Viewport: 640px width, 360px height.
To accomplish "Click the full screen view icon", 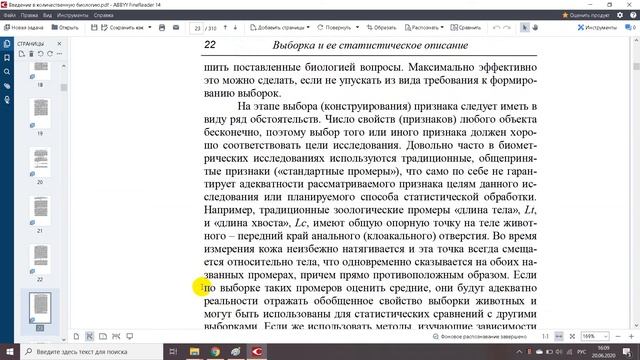I will click(130, 336).
